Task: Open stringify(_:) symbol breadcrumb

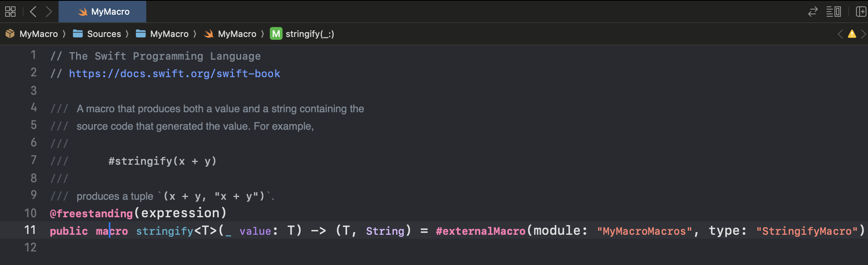Action: (302, 34)
